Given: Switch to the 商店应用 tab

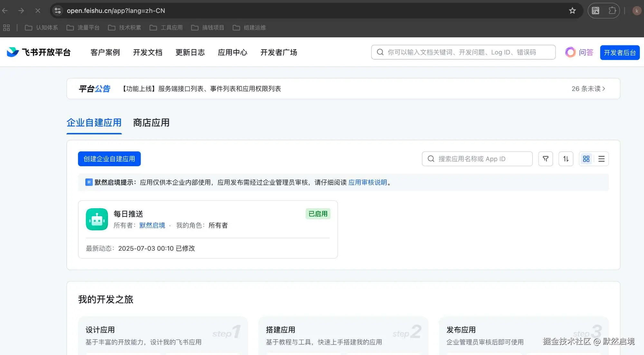Looking at the screenshot, I should [x=151, y=123].
